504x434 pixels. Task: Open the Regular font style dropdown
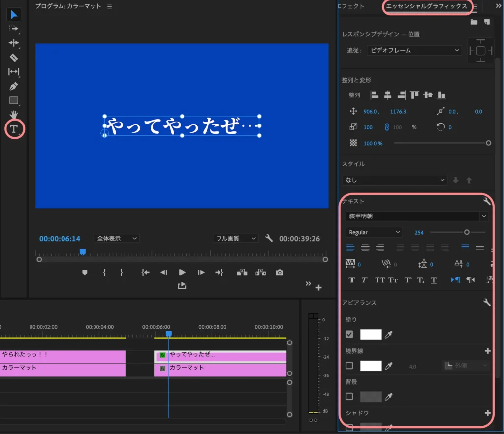(x=374, y=232)
